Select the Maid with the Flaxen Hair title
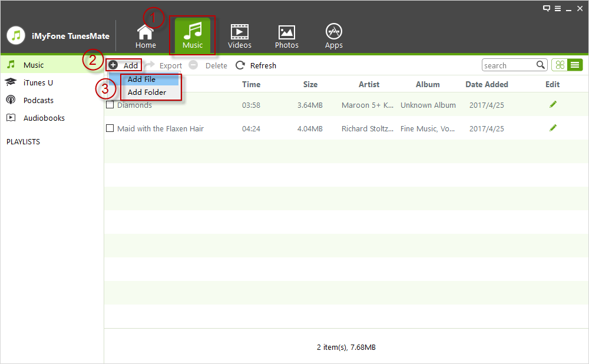589x364 pixels. 160,128
